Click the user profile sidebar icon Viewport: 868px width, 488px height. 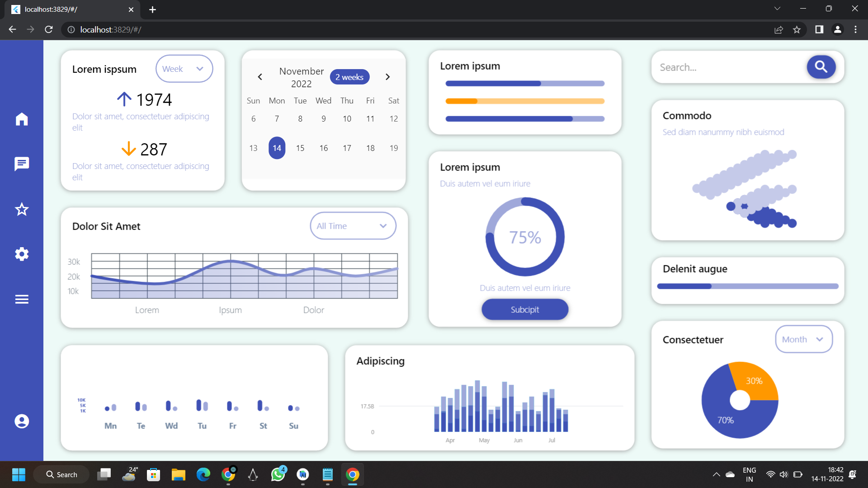coord(22,421)
